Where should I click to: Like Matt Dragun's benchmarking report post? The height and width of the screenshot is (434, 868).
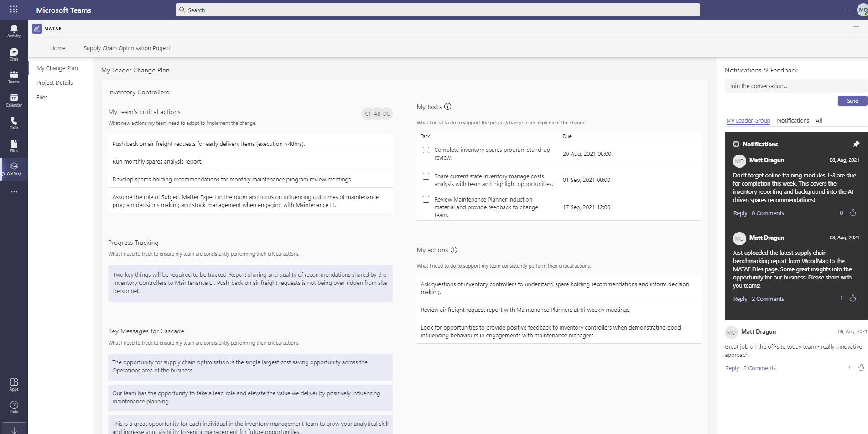point(852,299)
